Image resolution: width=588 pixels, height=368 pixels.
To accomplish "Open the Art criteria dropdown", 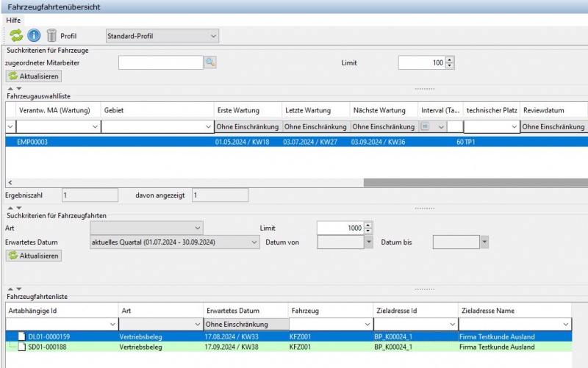I will click(197, 228).
